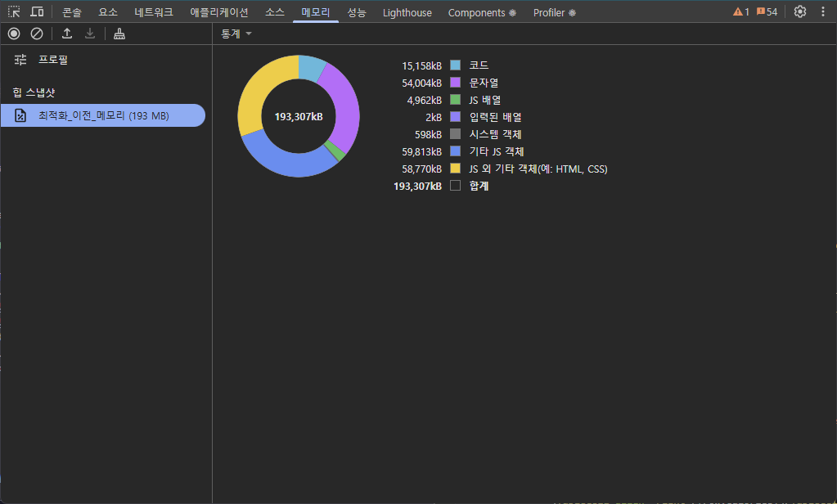This screenshot has height=504, width=837.
Task: Click the yellow JS 외 기타 객체 swatch
Action: (456, 169)
